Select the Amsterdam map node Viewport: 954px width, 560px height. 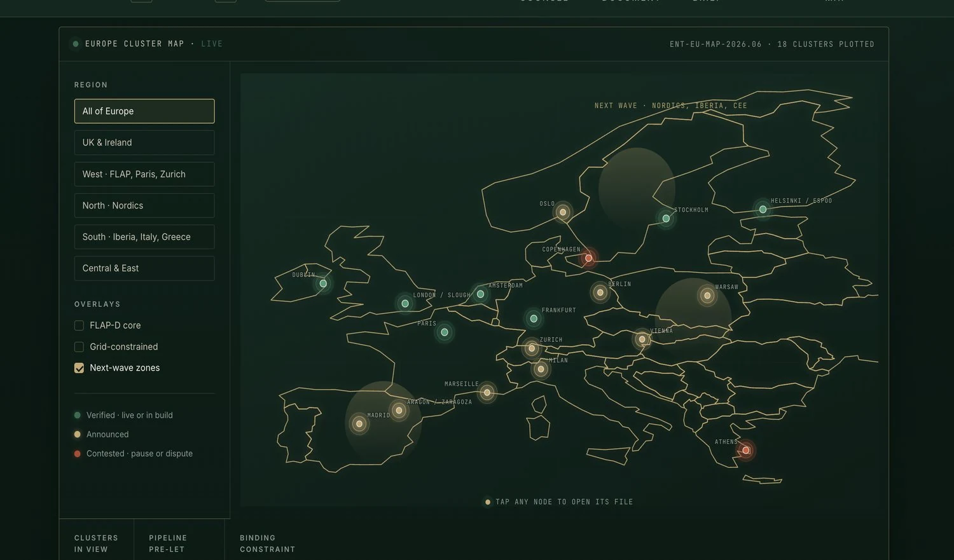coord(481,294)
